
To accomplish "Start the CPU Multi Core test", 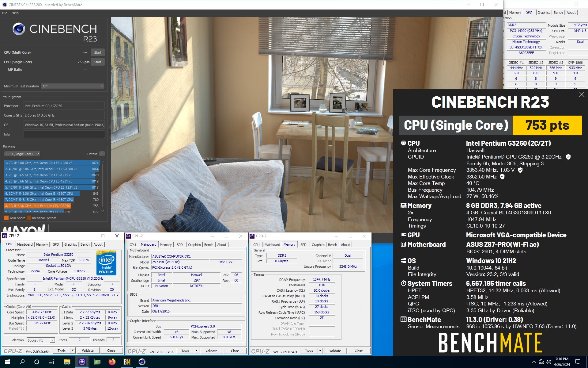I will tap(98, 52).
